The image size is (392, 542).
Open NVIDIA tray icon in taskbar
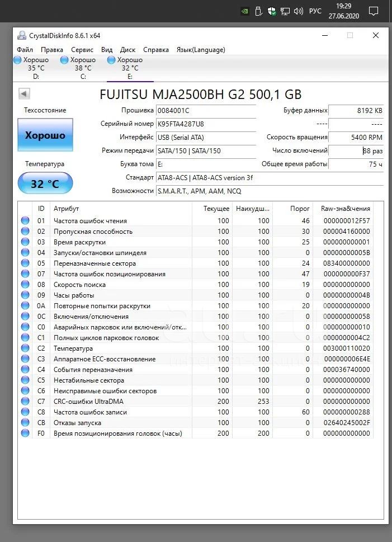coord(245,11)
